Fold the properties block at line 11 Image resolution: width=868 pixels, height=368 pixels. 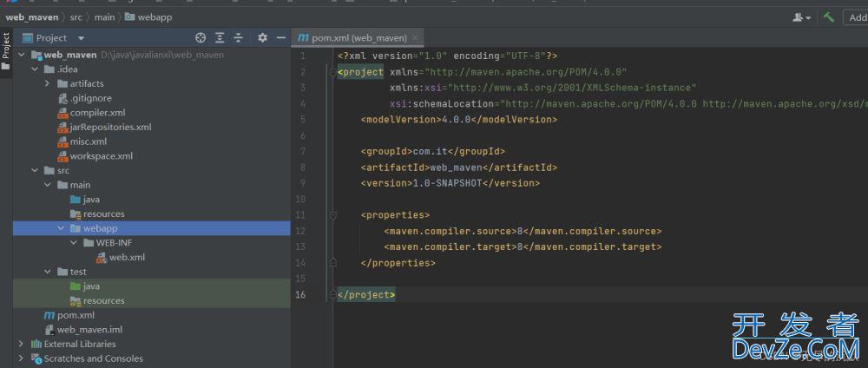click(x=333, y=215)
